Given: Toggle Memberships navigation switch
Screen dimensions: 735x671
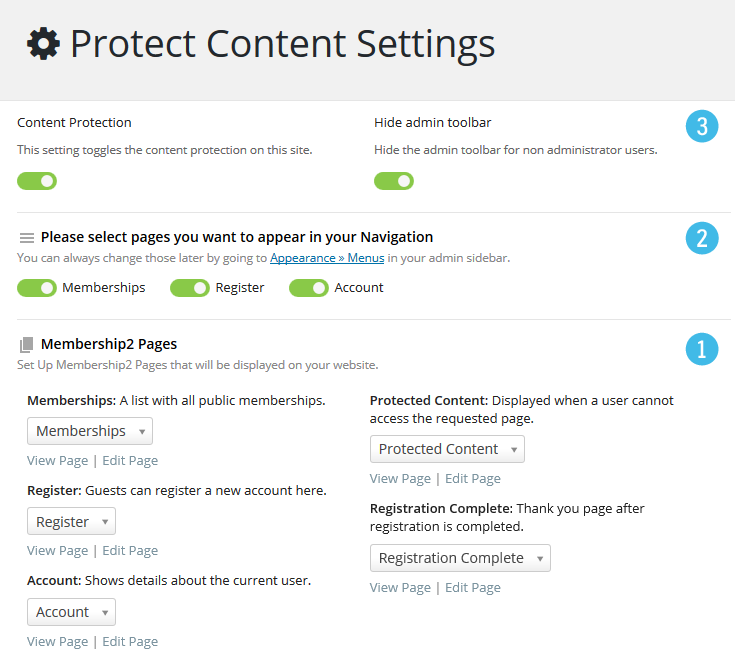Looking at the screenshot, I should [37, 288].
